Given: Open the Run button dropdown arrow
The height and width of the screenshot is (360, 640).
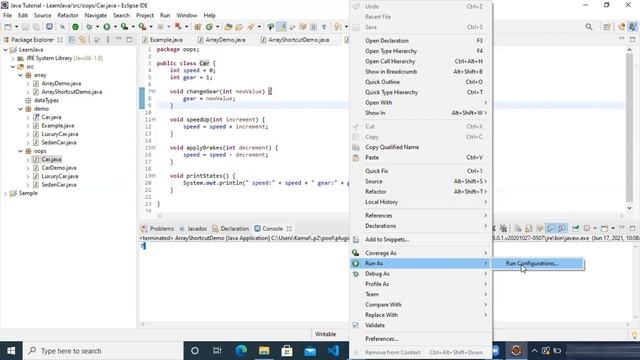Looking at the screenshot, I should click(115, 27).
